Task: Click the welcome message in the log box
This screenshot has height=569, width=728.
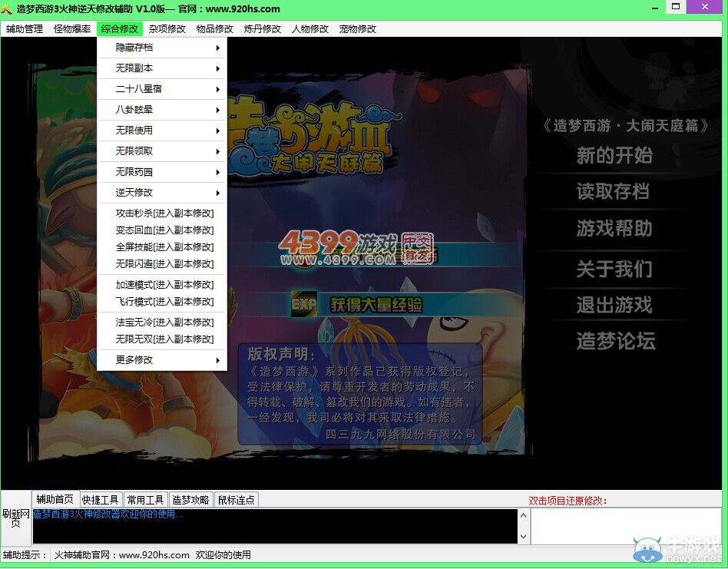Action: (108, 514)
